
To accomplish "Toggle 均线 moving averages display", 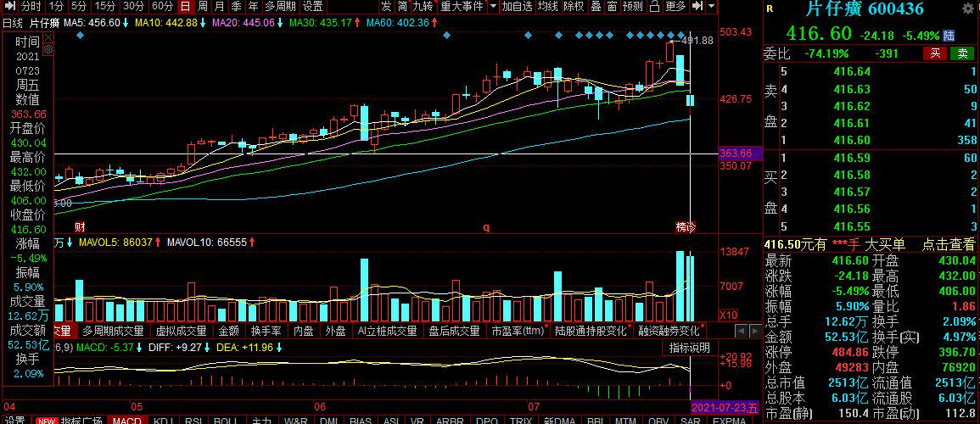I will 548,7.
